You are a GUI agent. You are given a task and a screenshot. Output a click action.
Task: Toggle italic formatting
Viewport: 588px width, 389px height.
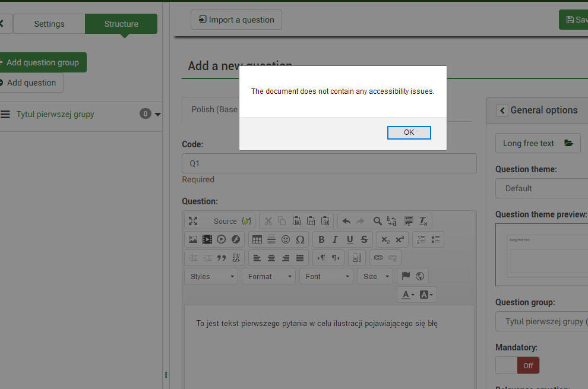point(335,239)
